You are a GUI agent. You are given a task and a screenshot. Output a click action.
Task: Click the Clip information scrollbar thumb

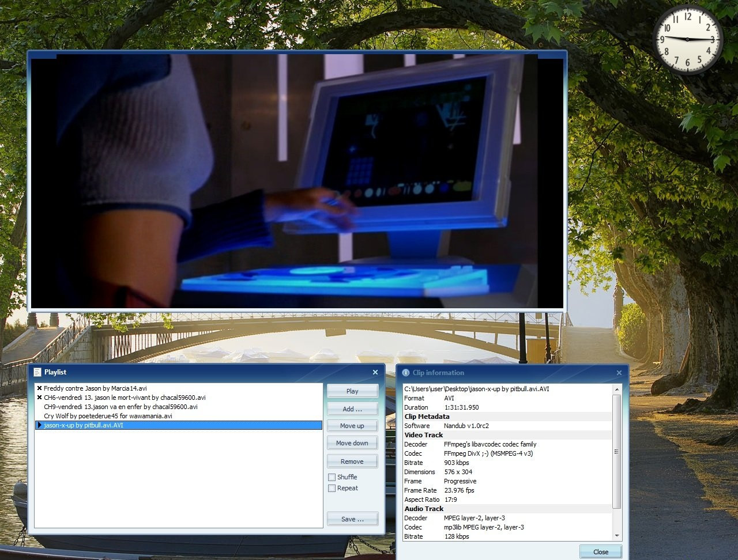point(617,452)
